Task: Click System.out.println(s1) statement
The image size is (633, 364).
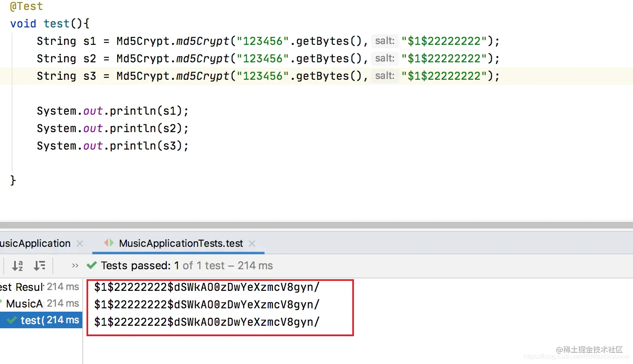Action: [113, 111]
